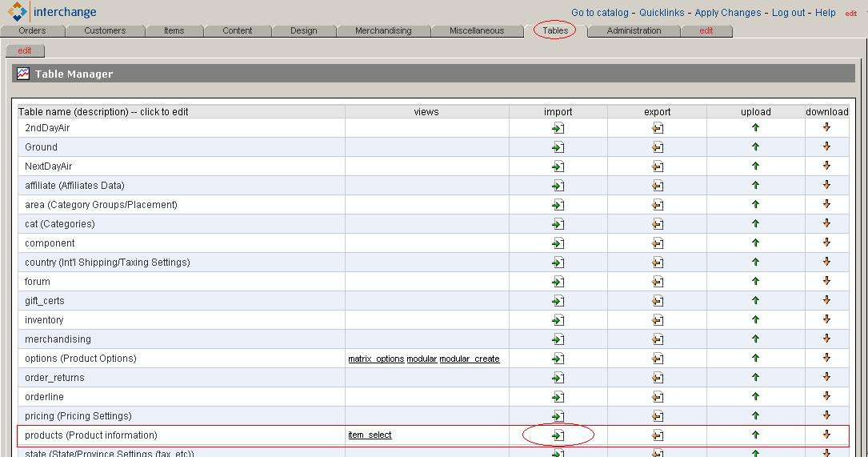The width and height of the screenshot is (868, 457).
Task: Click export icon for 2ndDayAir row
Action: (x=657, y=128)
